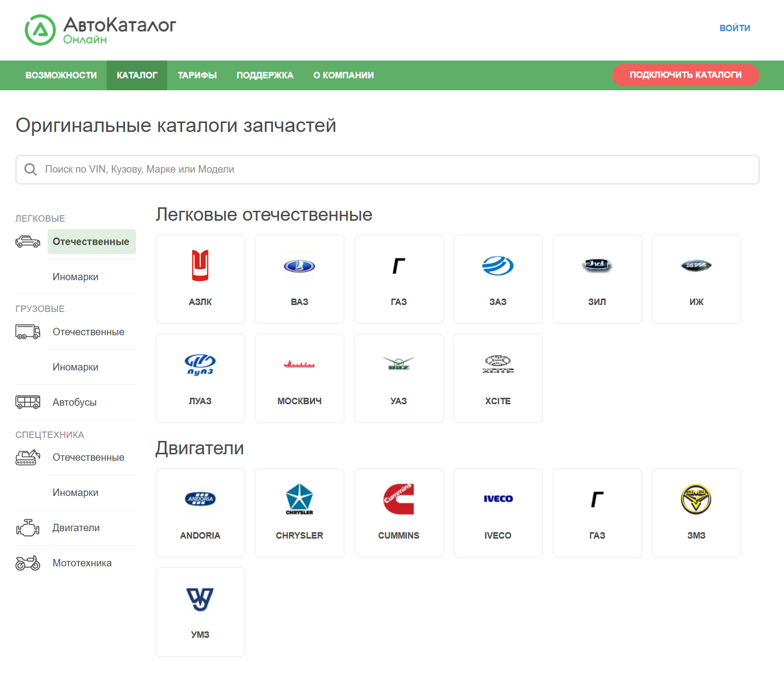Click the ЗИЛ brand name label
The image size is (784, 677).
597,302
